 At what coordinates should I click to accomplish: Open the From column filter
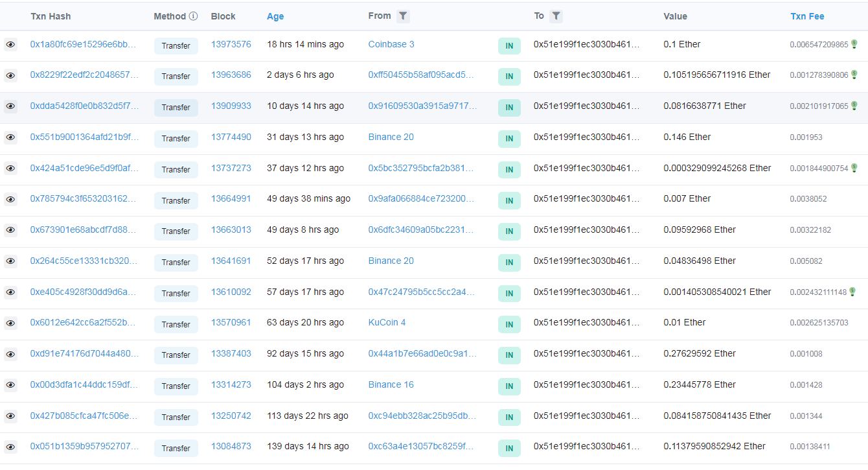pos(403,16)
